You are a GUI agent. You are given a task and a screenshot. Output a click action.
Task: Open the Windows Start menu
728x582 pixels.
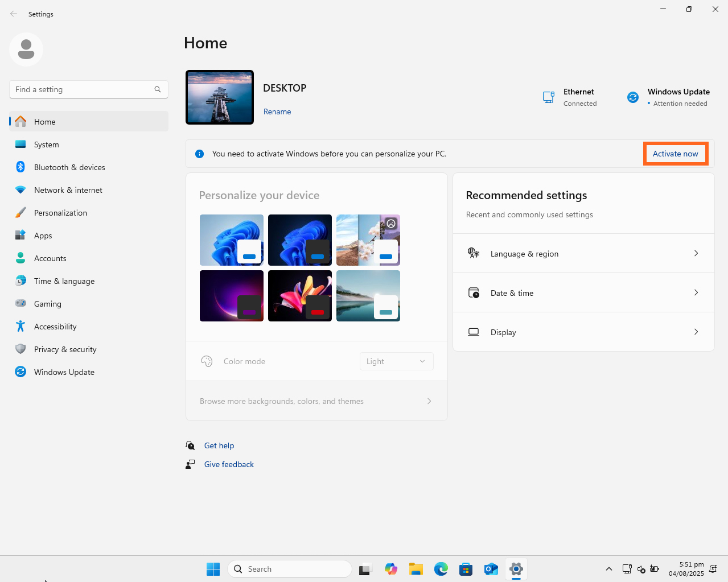pyautogui.click(x=213, y=569)
